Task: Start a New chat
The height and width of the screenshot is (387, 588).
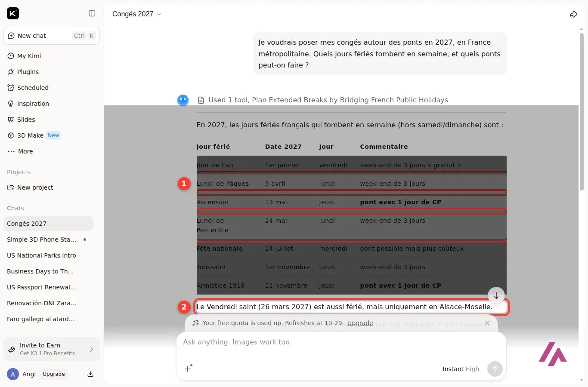Action: 52,36
